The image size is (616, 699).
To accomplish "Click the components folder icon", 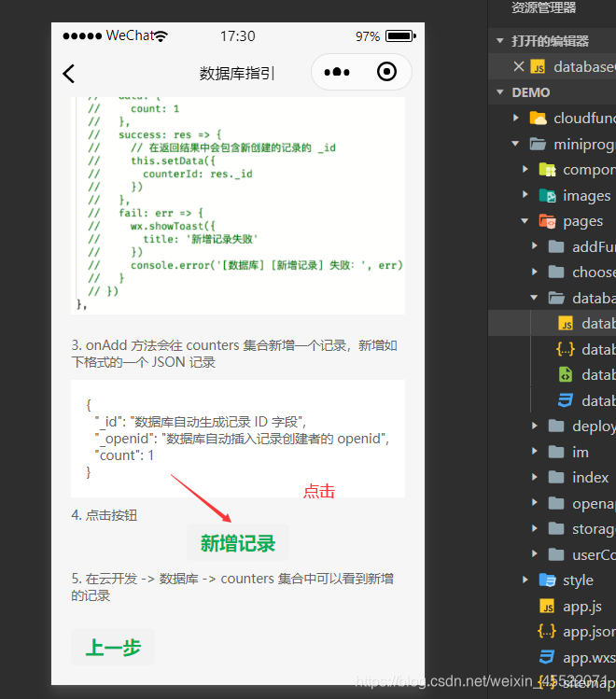I will point(547,170).
